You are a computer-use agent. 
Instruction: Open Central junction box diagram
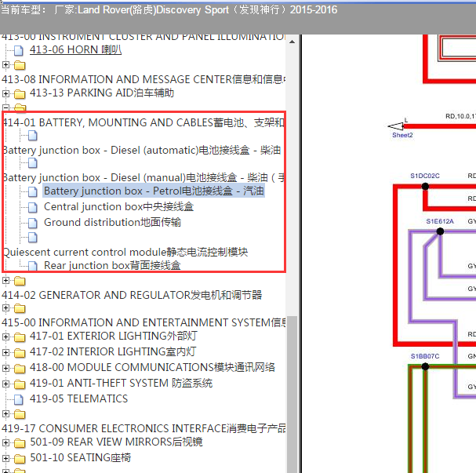(x=118, y=207)
